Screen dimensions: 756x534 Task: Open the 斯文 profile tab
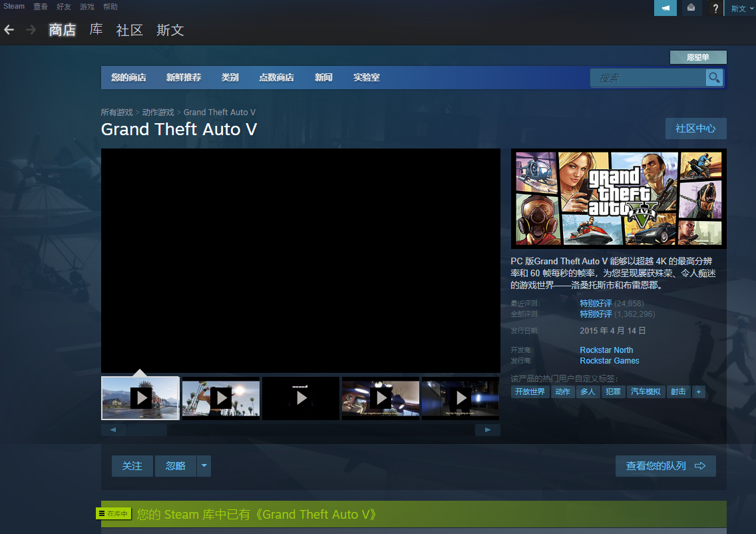tap(170, 30)
